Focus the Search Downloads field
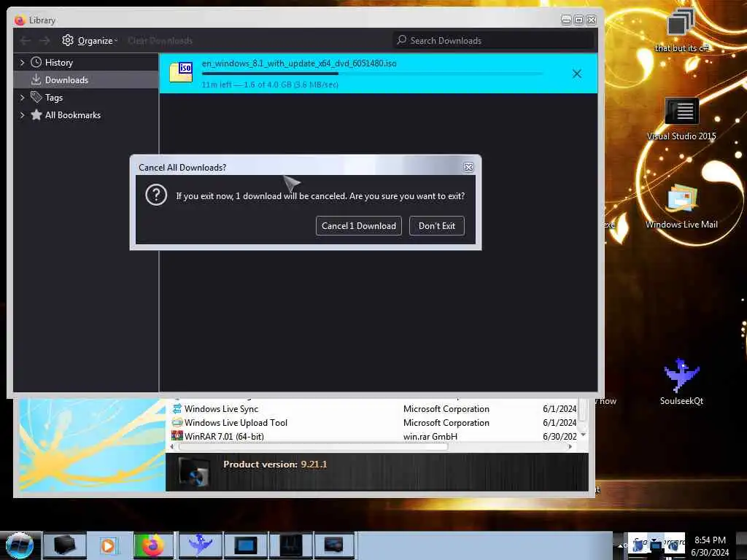This screenshot has height=560, width=747. click(x=494, y=41)
